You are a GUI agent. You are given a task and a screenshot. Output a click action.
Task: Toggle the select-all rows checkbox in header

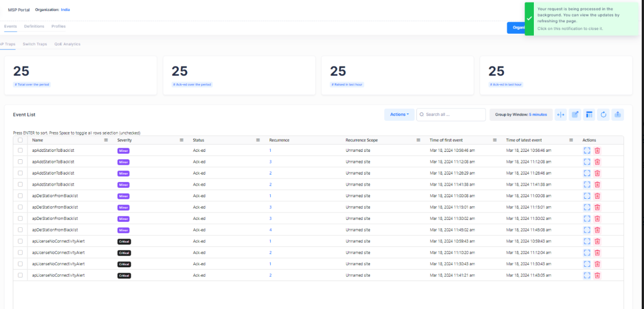coord(20,140)
